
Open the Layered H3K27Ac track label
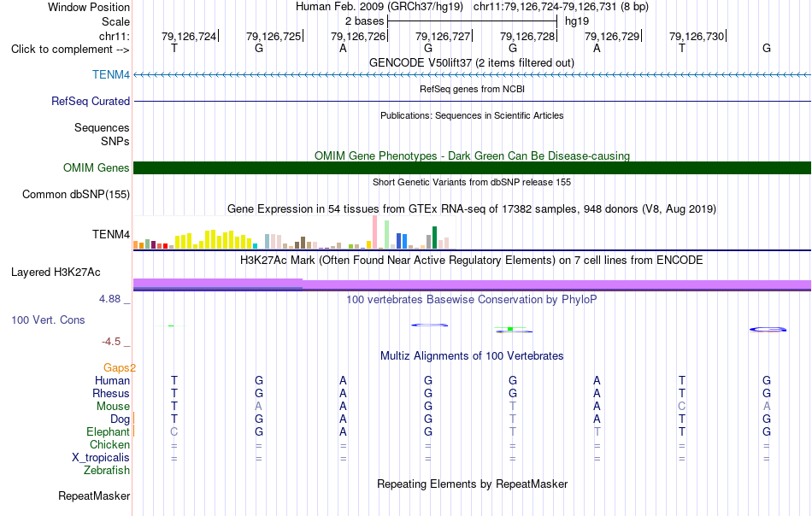56,272
